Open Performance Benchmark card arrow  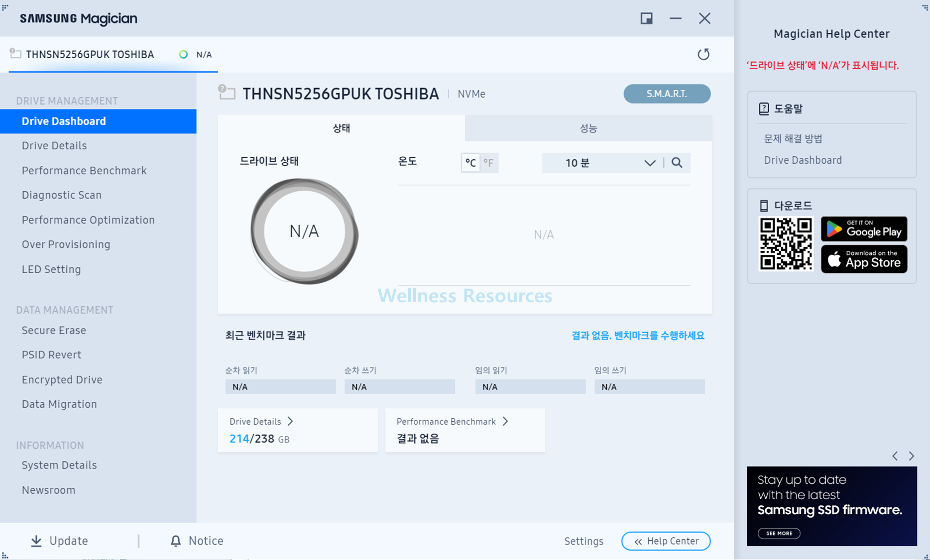[505, 422]
